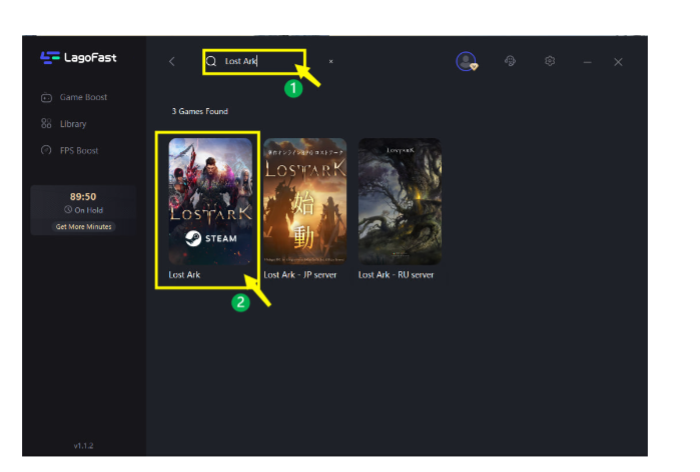
Task: Go back with the left arrow
Action: [x=172, y=62]
